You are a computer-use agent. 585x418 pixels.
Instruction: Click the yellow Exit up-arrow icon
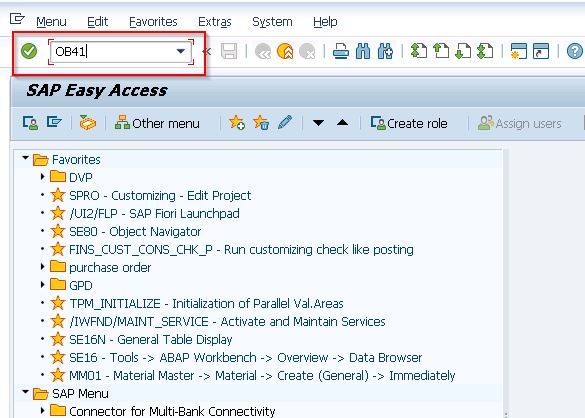(285, 51)
